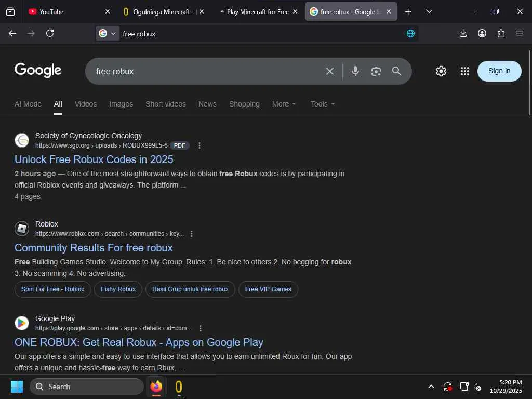The height and width of the screenshot is (399, 532).
Task: Close the YouTube tab
Action: [108, 11]
